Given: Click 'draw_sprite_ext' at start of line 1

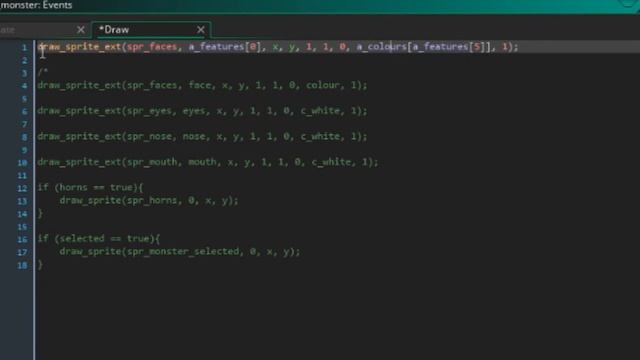Looking at the screenshot, I should click(79, 47).
